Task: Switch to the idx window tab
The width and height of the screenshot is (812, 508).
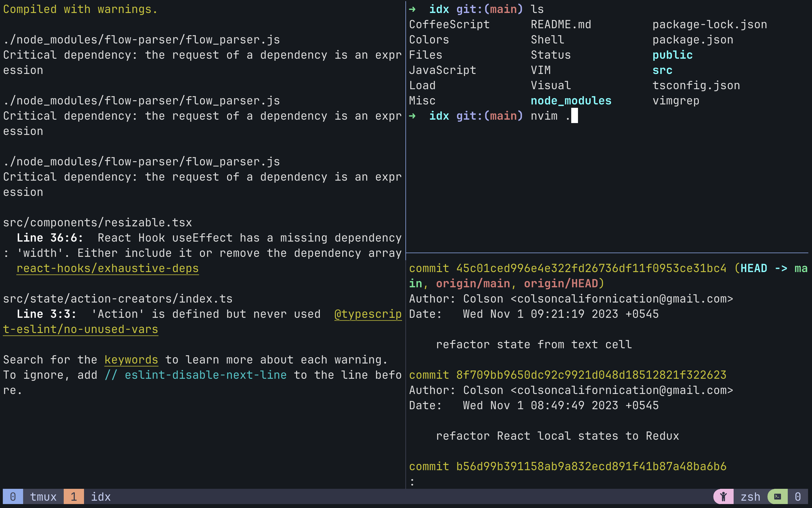Action: click(101, 497)
